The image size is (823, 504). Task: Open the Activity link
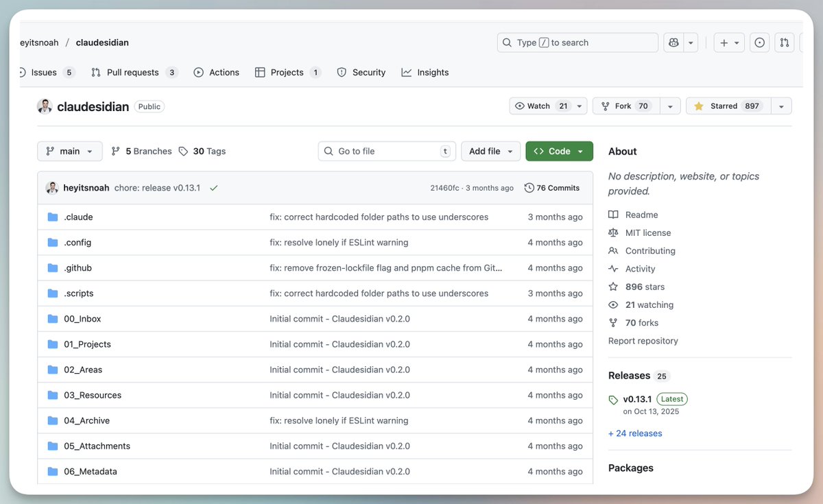coord(632,269)
